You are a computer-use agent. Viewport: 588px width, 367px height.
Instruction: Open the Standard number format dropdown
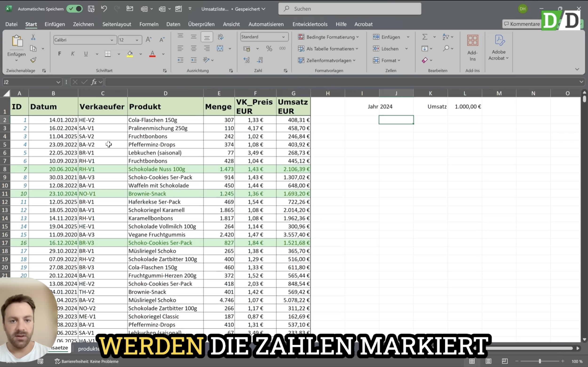[283, 37]
